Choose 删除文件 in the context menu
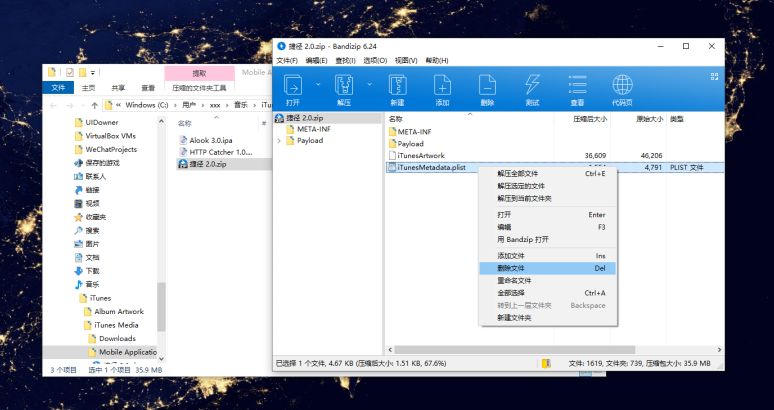 point(547,268)
